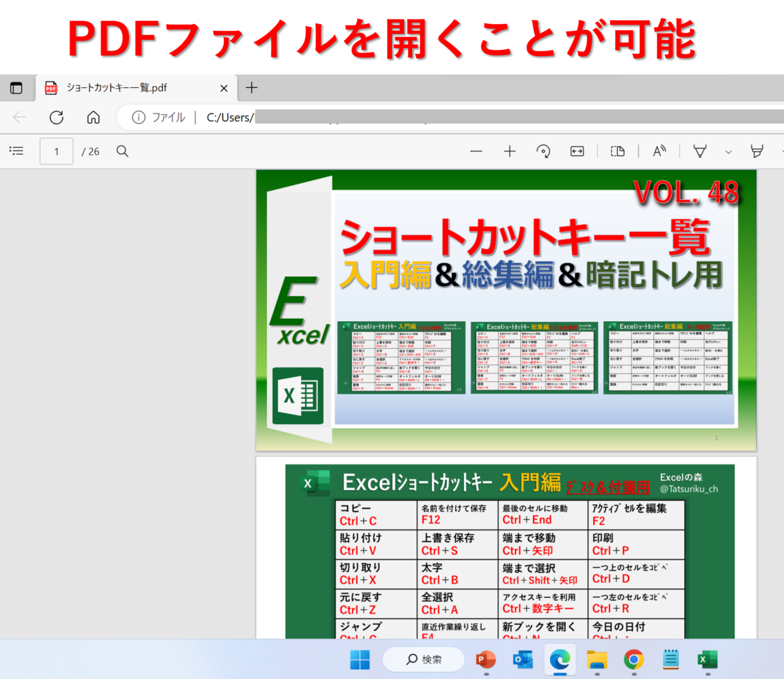This screenshot has width=784, height=679.
Task: Open the PDF search tool
Action: 123,151
